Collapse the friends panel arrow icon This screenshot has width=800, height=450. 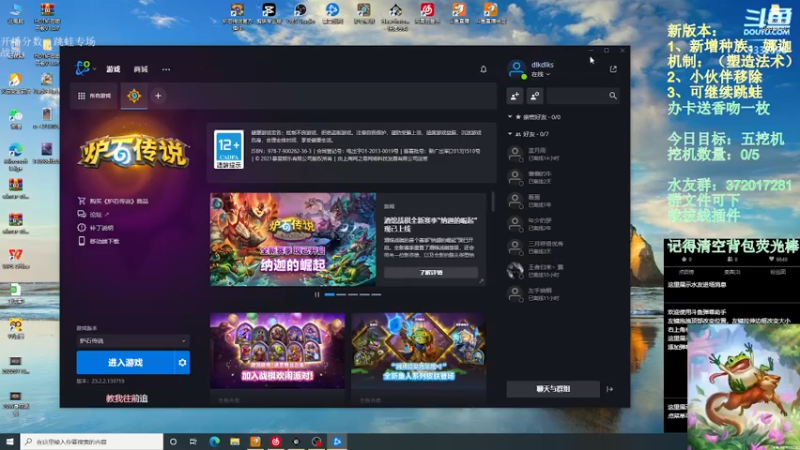tap(610, 389)
